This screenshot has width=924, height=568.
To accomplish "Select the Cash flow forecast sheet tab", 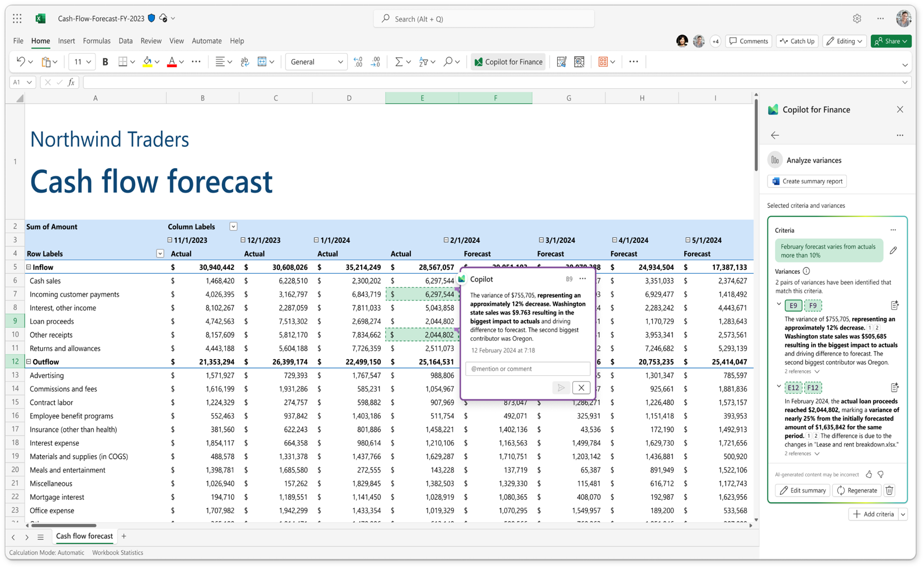I will coord(84,536).
